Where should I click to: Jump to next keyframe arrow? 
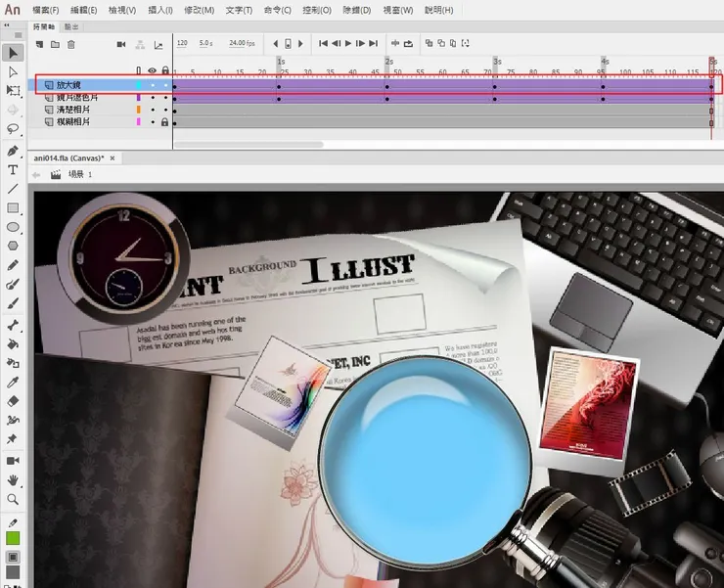[x=300, y=44]
